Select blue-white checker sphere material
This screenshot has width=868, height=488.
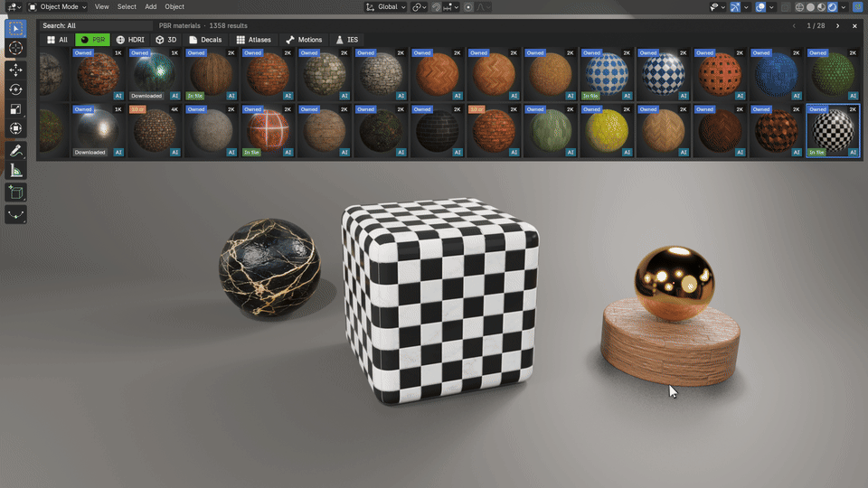pyautogui.click(x=663, y=75)
